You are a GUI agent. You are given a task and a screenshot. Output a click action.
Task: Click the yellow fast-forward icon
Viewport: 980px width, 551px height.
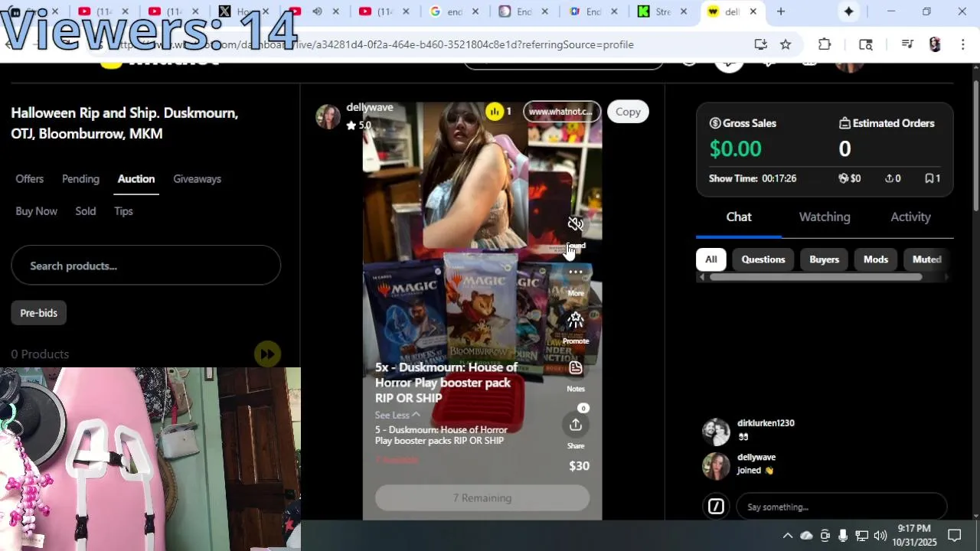click(267, 354)
